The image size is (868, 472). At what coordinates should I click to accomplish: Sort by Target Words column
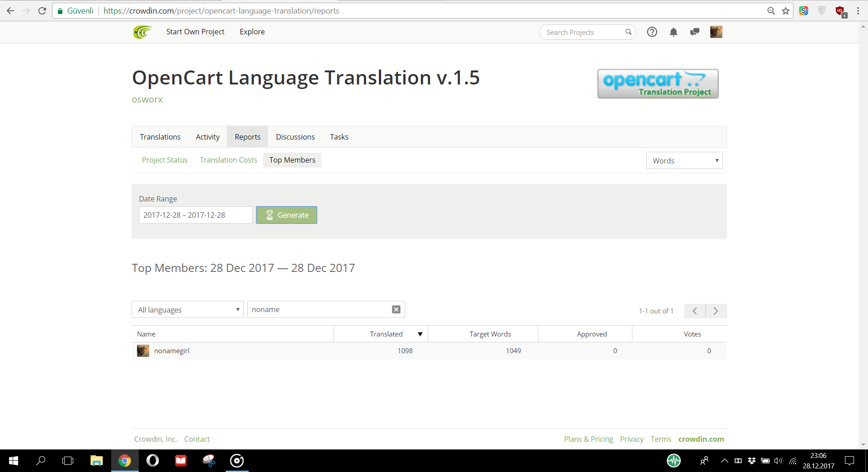pyautogui.click(x=490, y=334)
